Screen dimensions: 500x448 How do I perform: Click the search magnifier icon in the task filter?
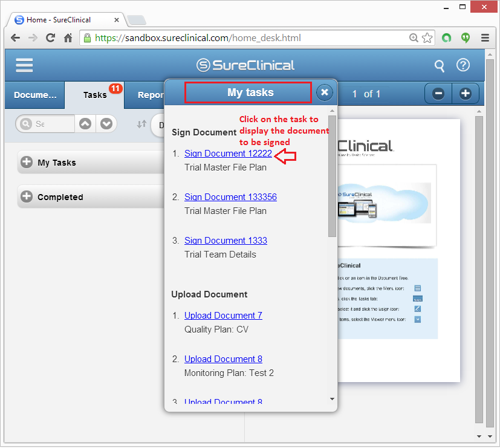pos(25,124)
